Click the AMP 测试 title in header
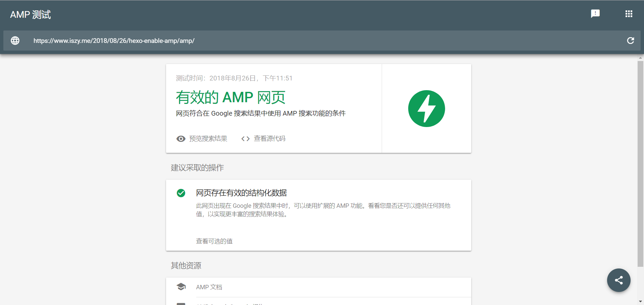644x305 pixels. pyautogui.click(x=31, y=15)
